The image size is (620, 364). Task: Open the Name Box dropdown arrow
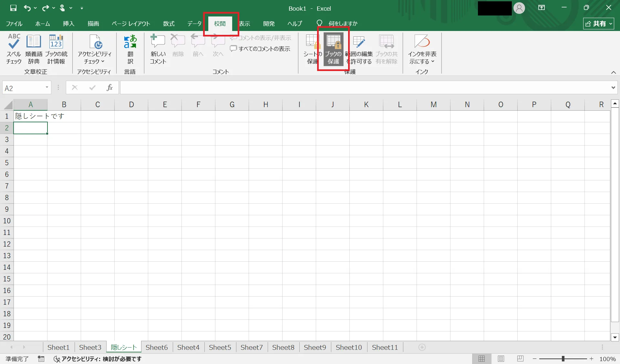47,87
